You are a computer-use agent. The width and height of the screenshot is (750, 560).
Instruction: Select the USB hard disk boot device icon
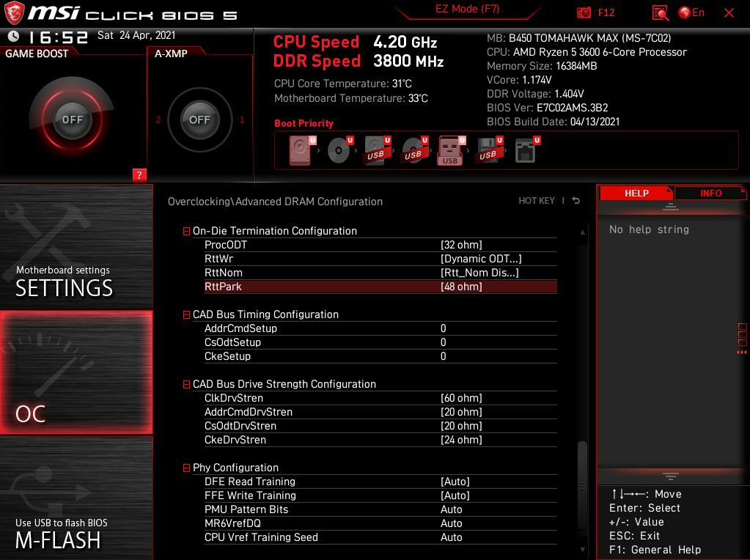378,151
